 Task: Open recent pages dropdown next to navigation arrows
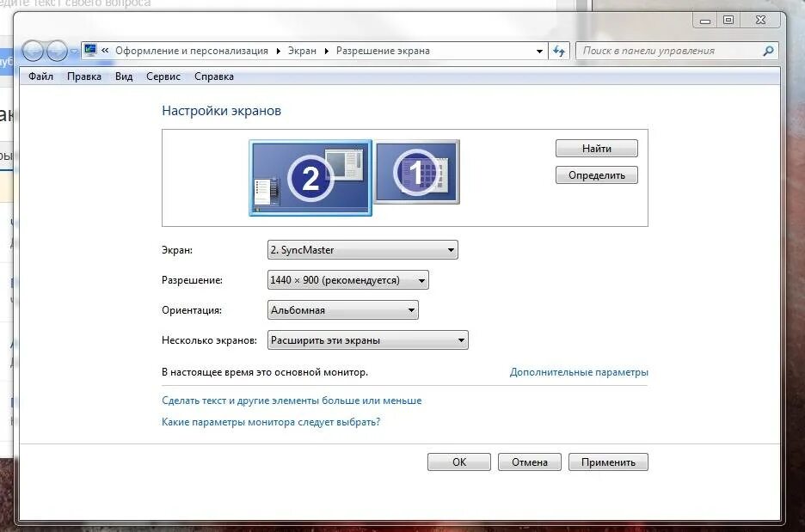pyautogui.click(x=74, y=52)
